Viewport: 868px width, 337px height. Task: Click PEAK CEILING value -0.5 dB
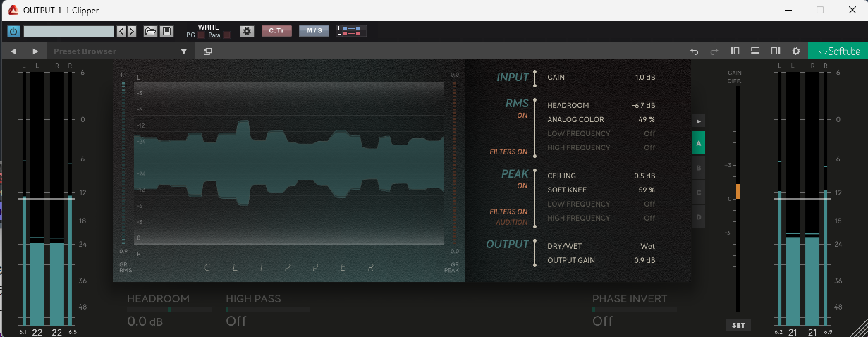tap(643, 176)
